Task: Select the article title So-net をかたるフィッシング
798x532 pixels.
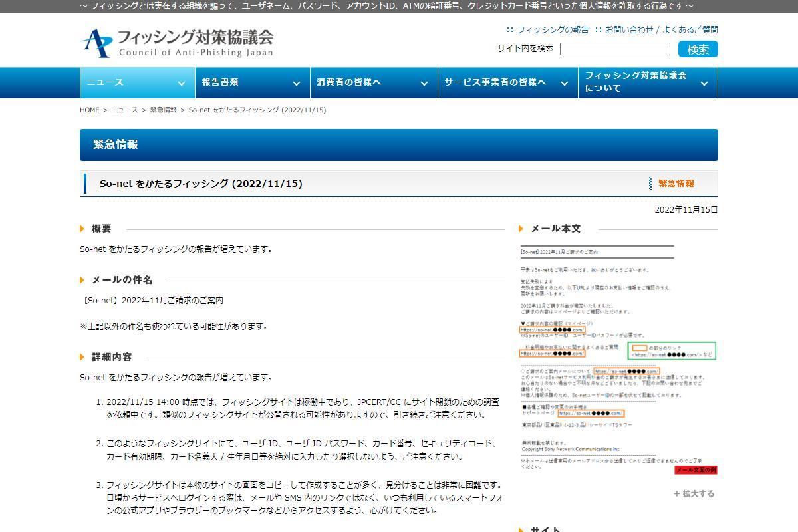Action: pyautogui.click(x=201, y=184)
